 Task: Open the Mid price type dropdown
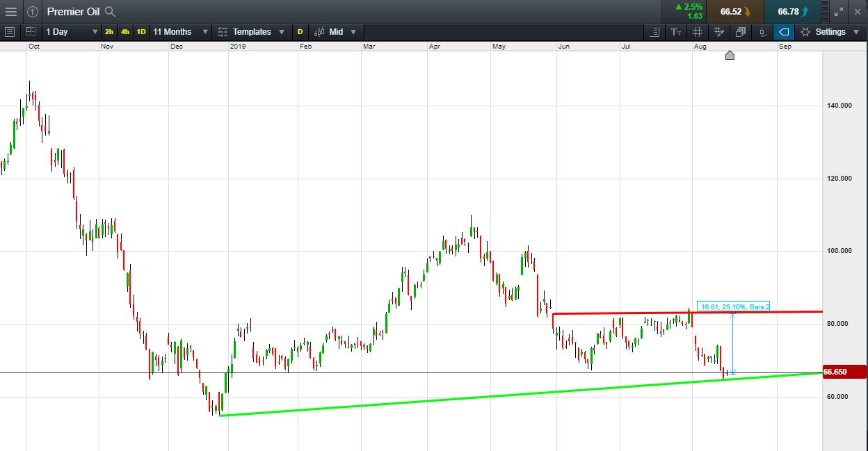[335, 32]
